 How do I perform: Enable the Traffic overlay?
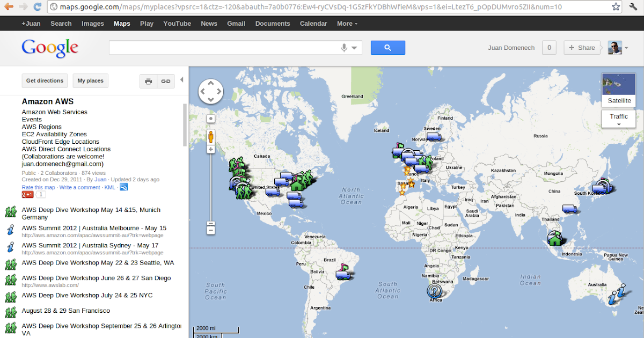point(618,116)
